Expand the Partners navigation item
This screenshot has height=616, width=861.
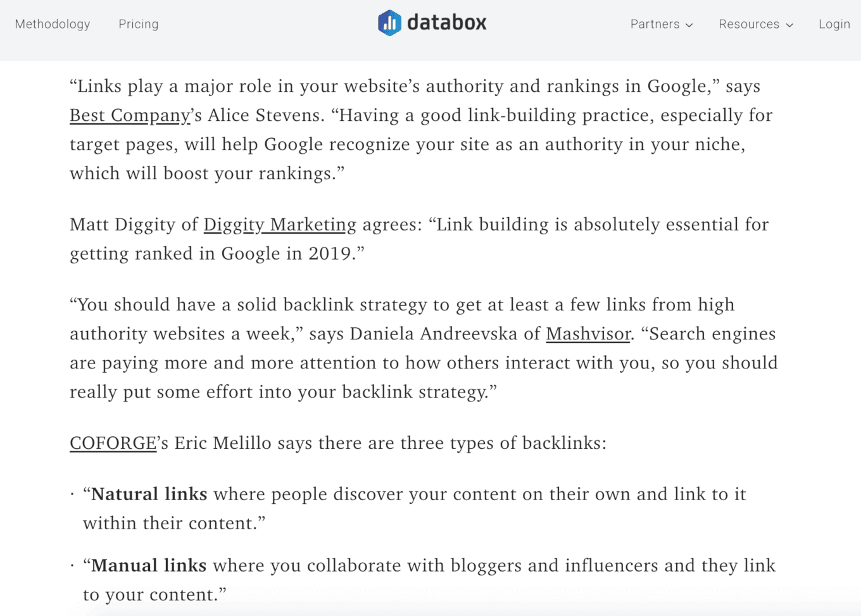pos(655,24)
